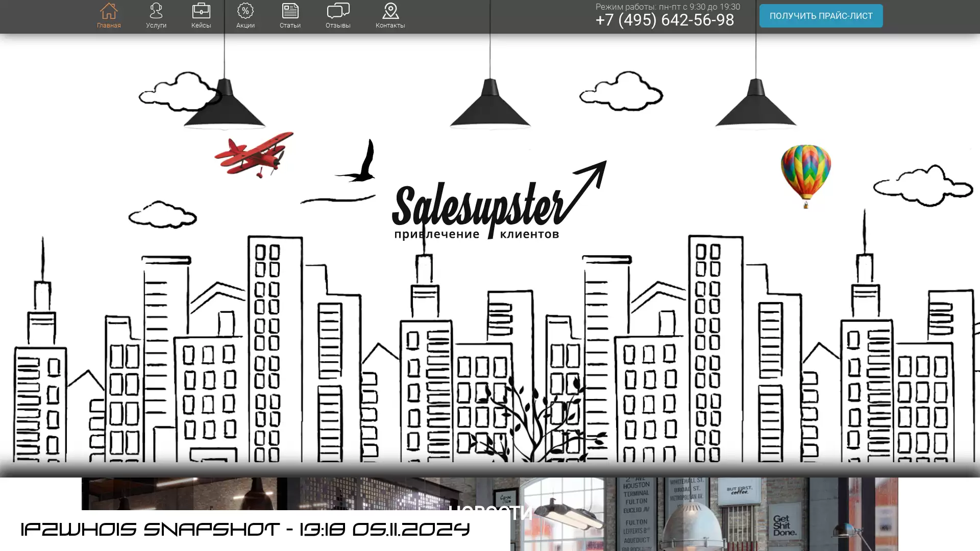Viewport: 980px width, 551px height.
Task: Click the Контакты map pin icon
Action: click(x=390, y=11)
